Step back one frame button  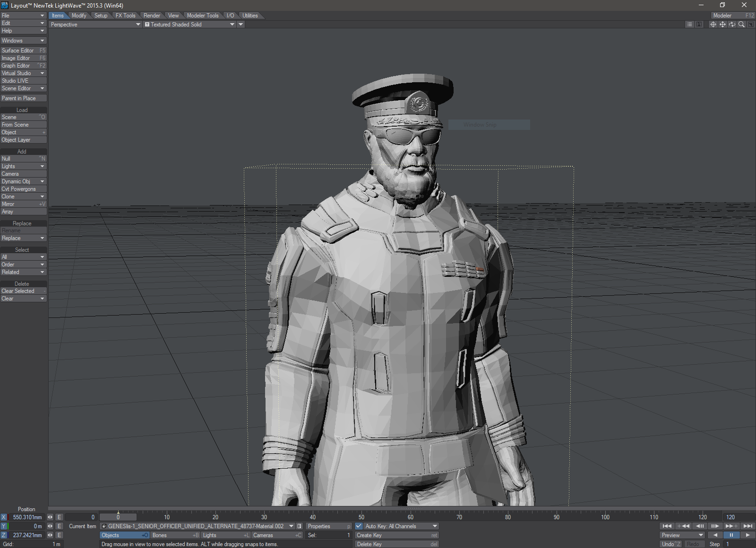(700, 526)
